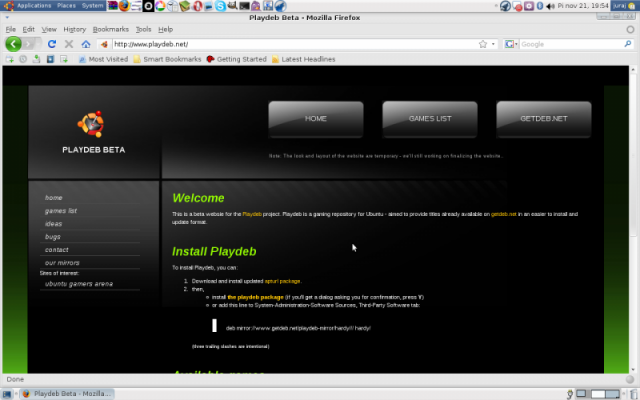The image size is (640, 400).
Task: Click the Show Desktop icon in the bottom panel
Action: tap(7, 394)
